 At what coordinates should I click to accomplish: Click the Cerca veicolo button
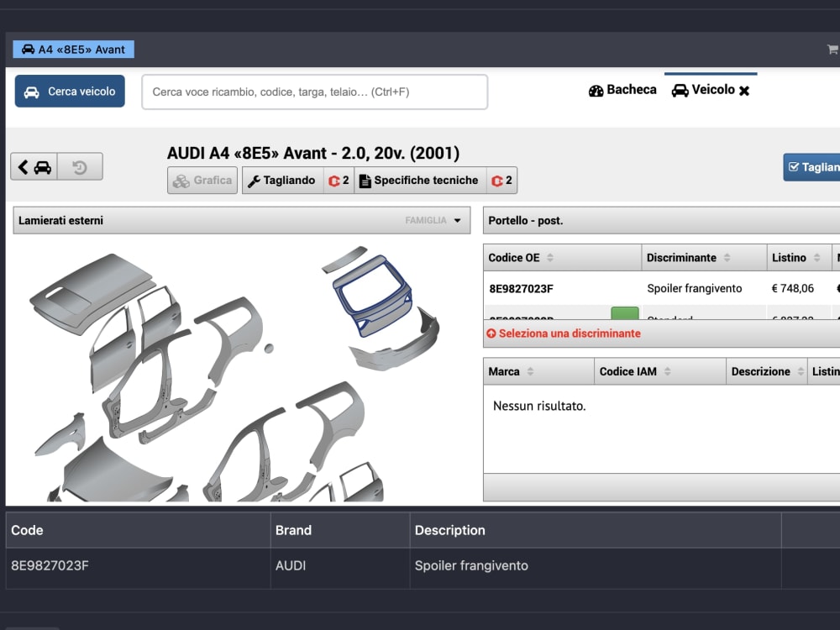(70, 91)
